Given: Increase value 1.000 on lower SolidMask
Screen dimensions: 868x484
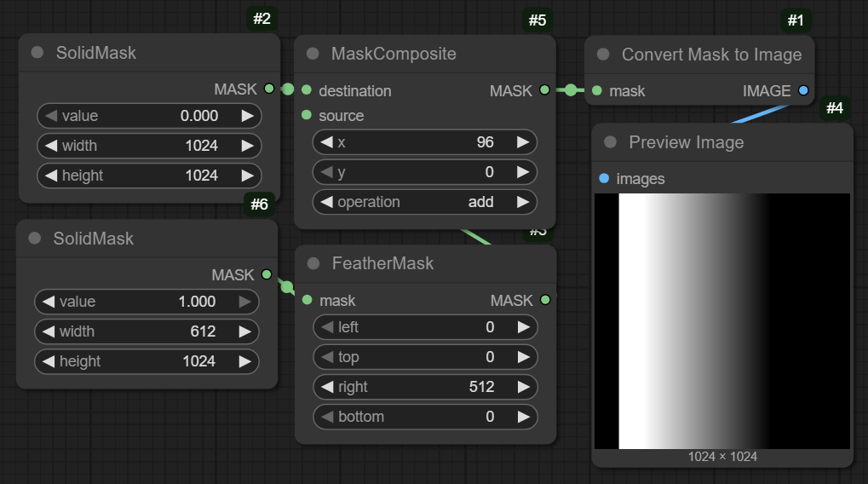Looking at the screenshot, I should (x=244, y=302).
